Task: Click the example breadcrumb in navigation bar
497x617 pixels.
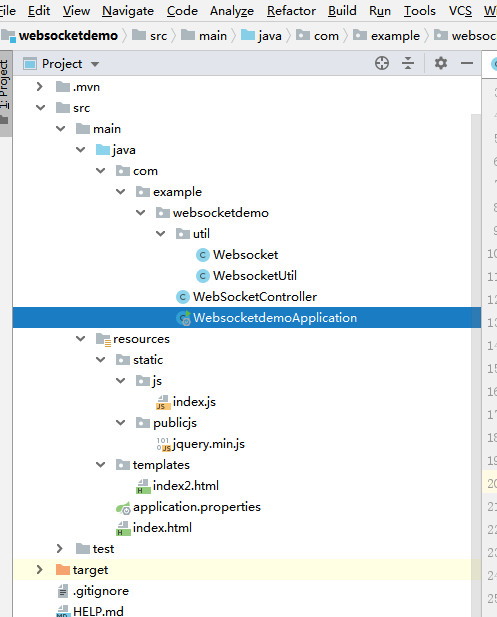Action: tap(387, 36)
